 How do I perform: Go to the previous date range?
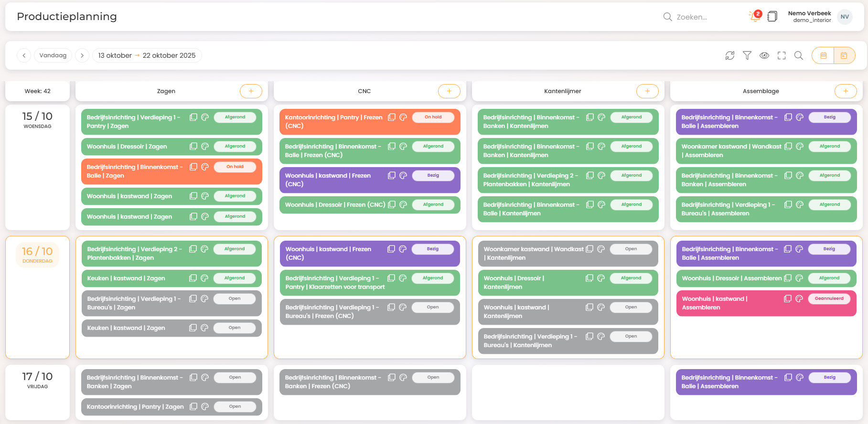(x=24, y=55)
